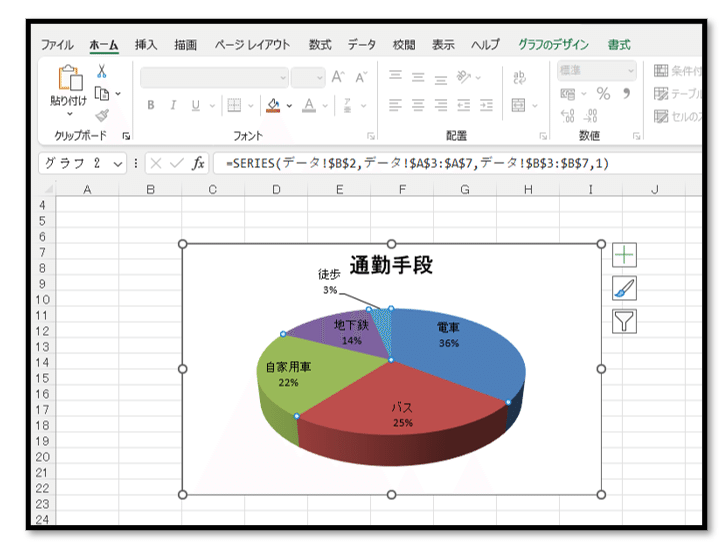Open Chart Styles paintbrush button
This screenshot has width=722, height=546.
tap(624, 288)
